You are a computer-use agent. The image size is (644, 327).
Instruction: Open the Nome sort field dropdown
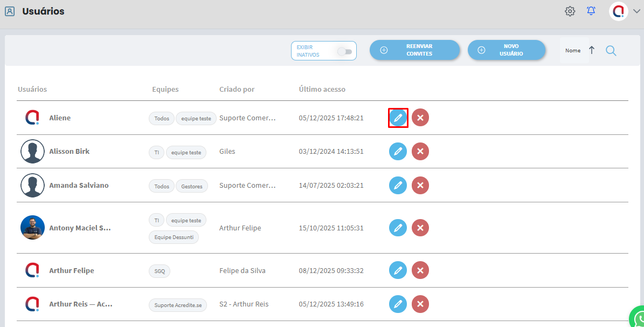point(573,51)
